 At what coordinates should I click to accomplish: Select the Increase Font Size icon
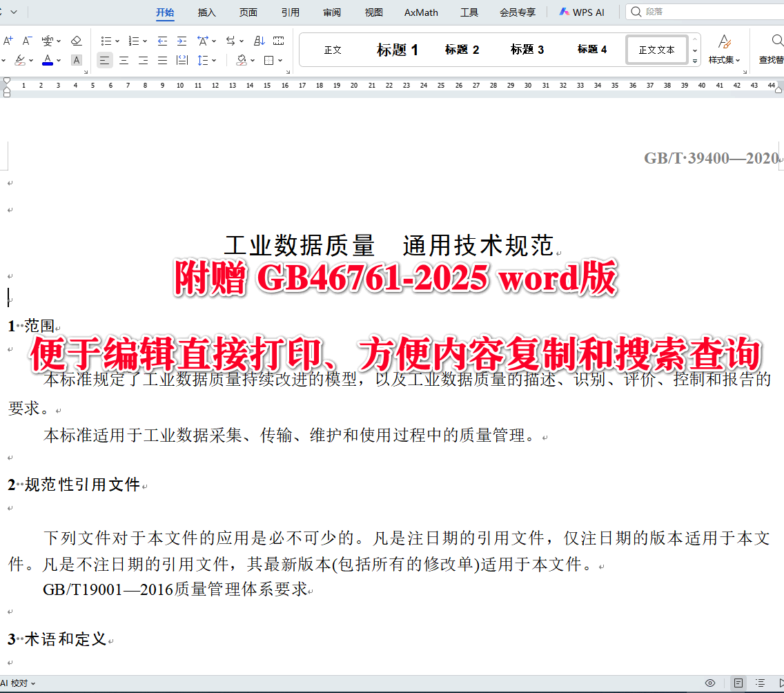7,40
